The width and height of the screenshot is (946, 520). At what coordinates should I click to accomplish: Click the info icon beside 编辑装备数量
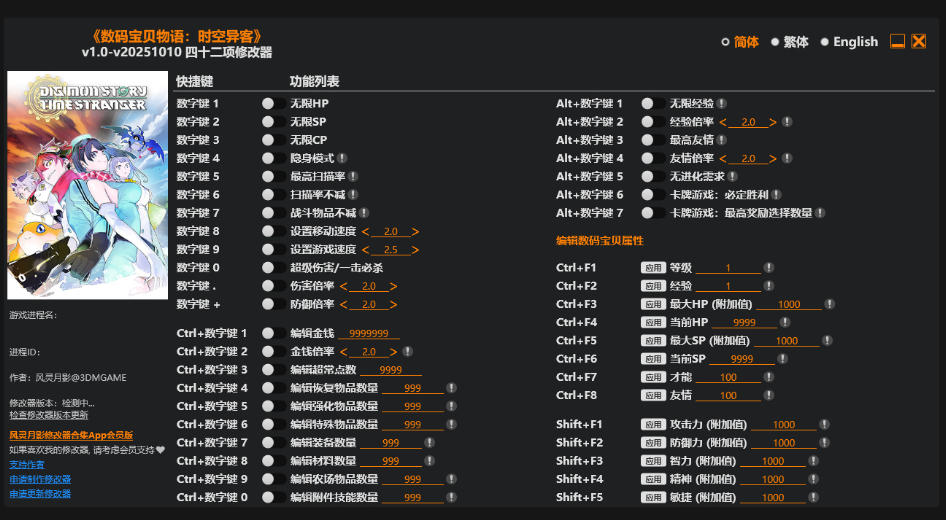click(430, 442)
